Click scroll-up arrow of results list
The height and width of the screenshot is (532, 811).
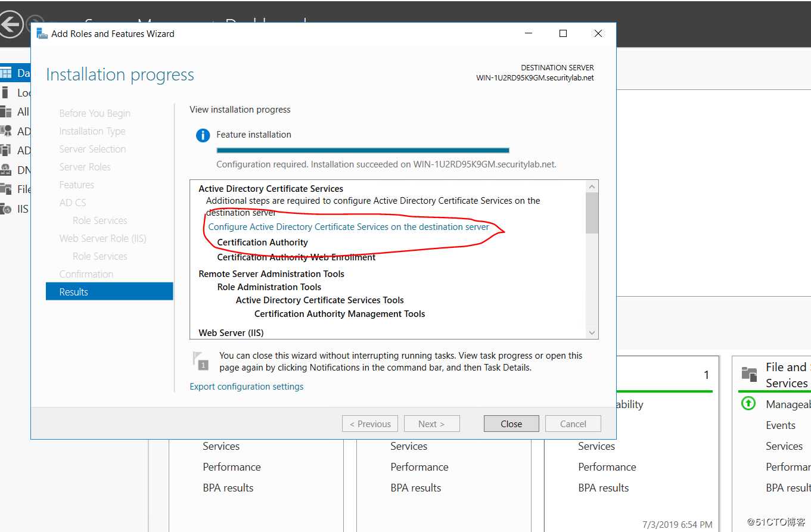coord(592,186)
